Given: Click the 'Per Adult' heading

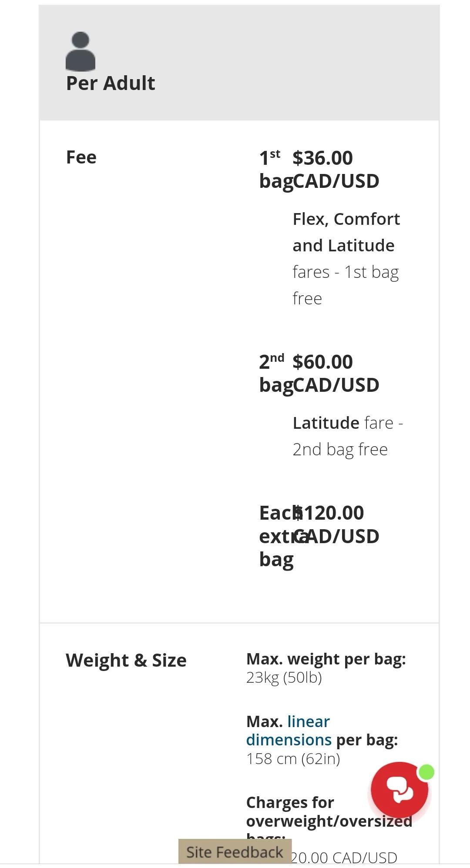Looking at the screenshot, I should click(111, 83).
